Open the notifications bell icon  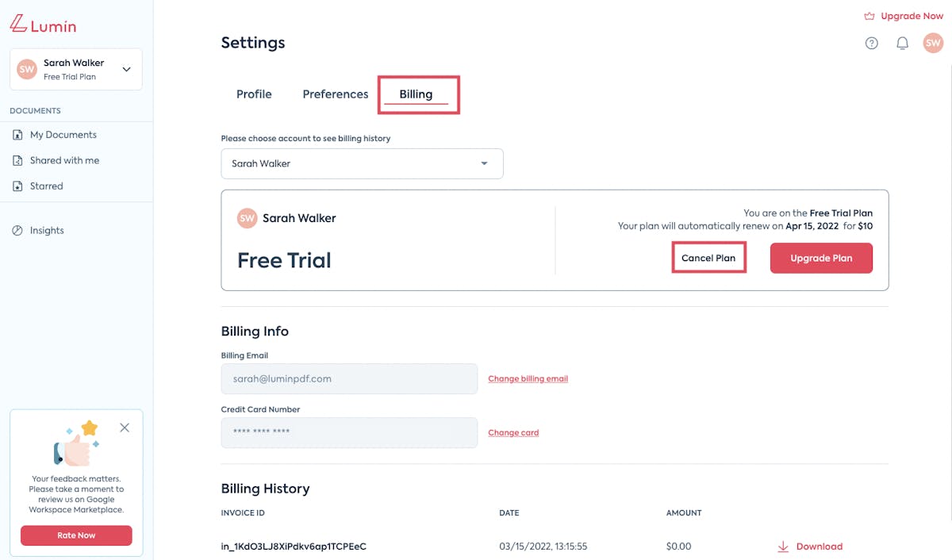click(x=902, y=44)
